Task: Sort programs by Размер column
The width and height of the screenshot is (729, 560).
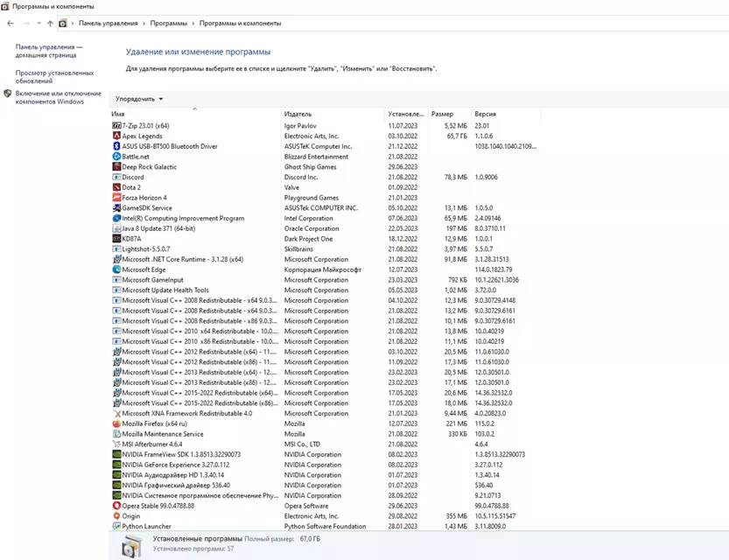Action: (449, 114)
